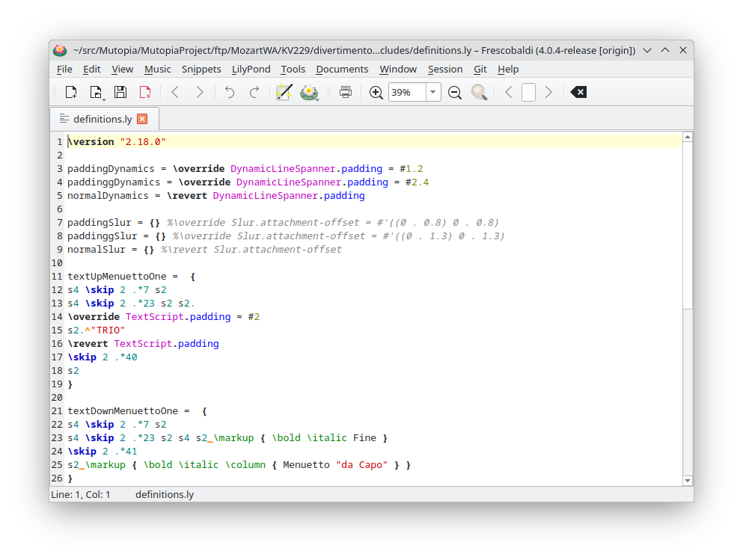Open the File menu
The height and width of the screenshot is (560, 743).
point(64,69)
